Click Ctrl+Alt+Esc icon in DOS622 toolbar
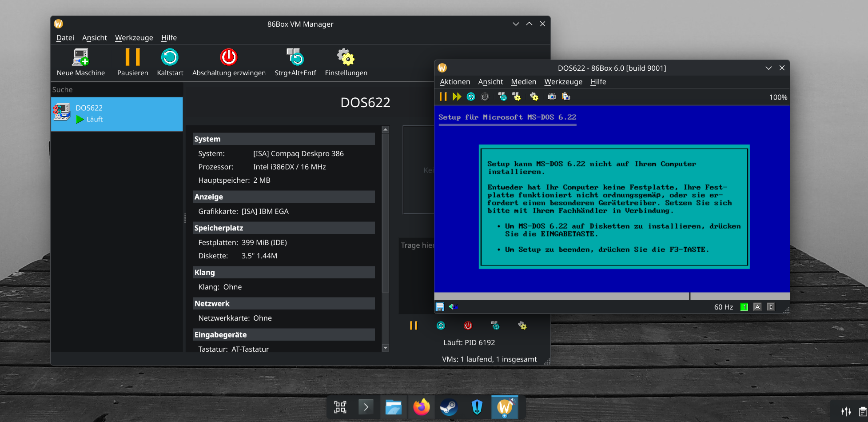The image size is (868, 422). tap(517, 96)
